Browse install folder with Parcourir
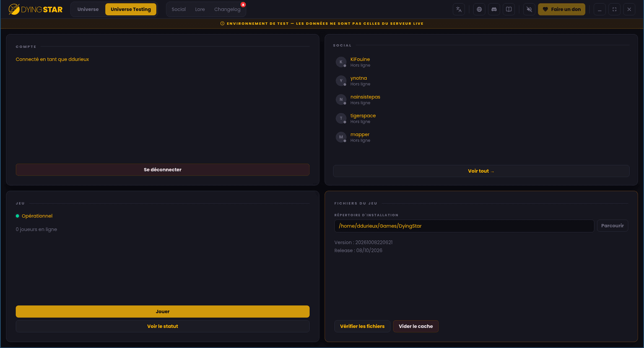 (x=613, y=226)
